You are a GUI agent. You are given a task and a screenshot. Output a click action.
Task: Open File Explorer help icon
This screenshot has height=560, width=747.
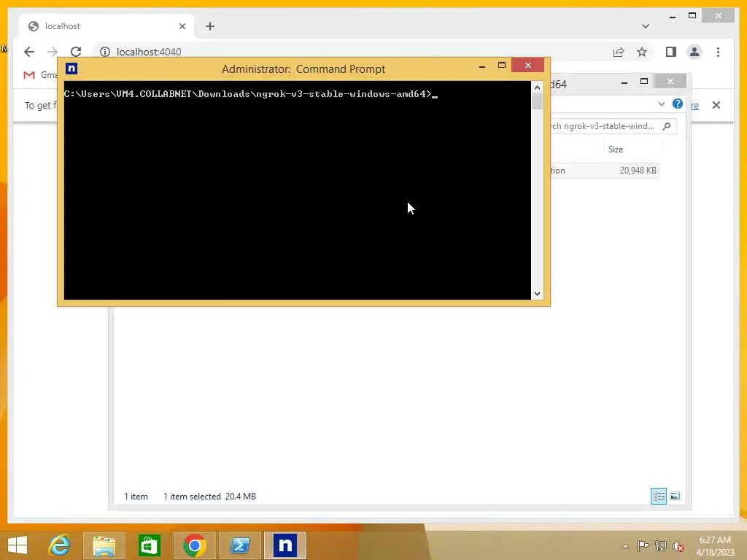tap(678, 104)
